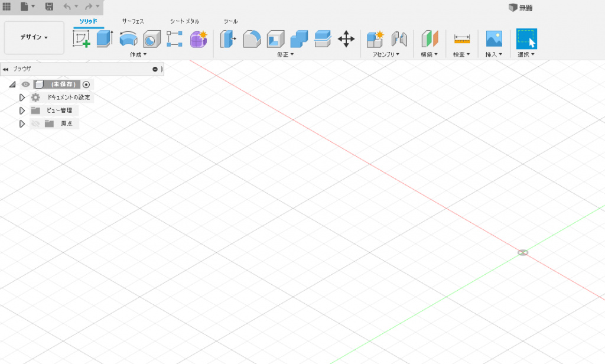Select the ビュー管理 folder
The width and height of the screenshot is (605, 364).
59,110
